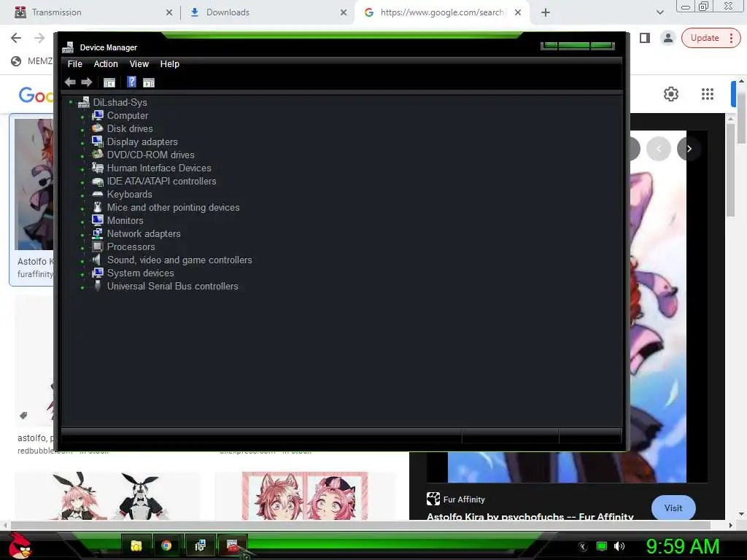Select Mice and other pointing devices text

[174, 207]
